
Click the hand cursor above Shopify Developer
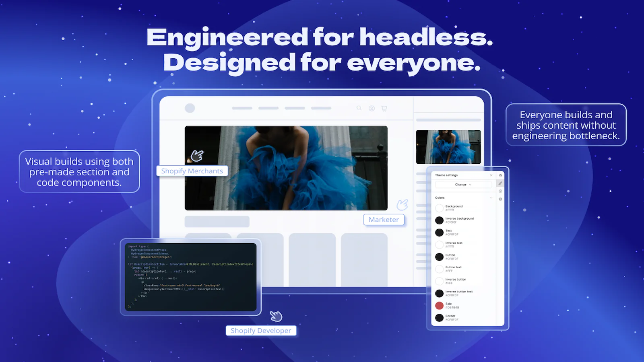tap(276, 317)
